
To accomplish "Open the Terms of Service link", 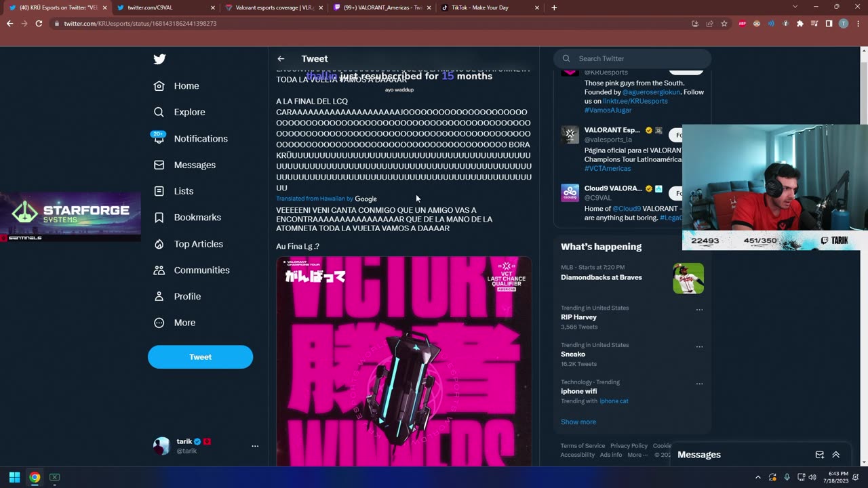I will click(x=583, y=446).
